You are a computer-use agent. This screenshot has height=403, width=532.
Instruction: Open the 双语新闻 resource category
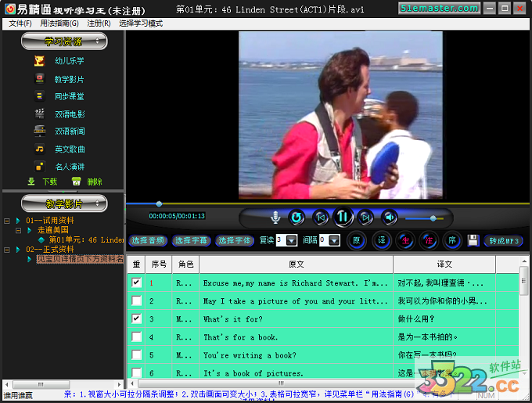coord(70,131)
